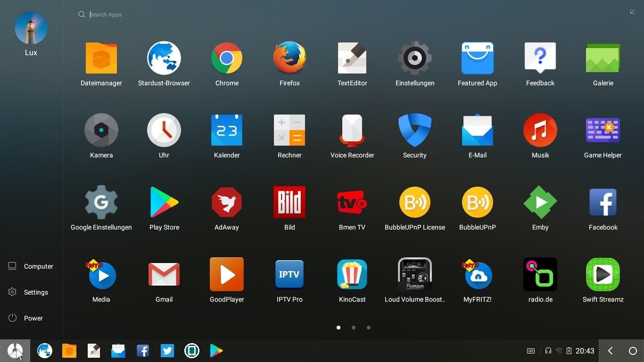This screenshot has height=362, width=644.
Task: Launch Stardust-Browser from the app grid
Action: pyautogui.click(x=164, y=58)
